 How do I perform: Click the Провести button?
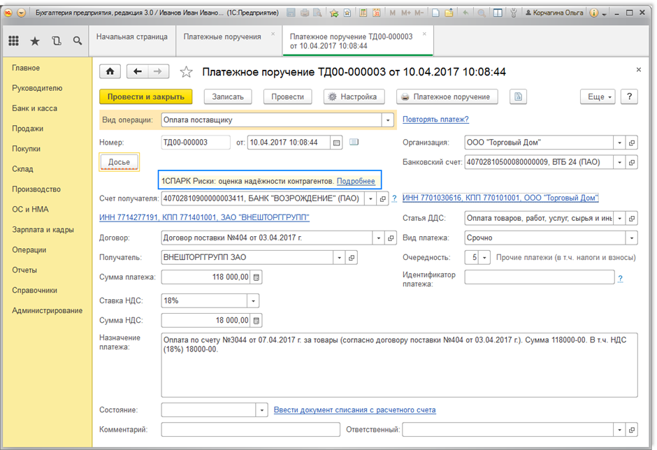pyautogui.click(x=287, y=97)
